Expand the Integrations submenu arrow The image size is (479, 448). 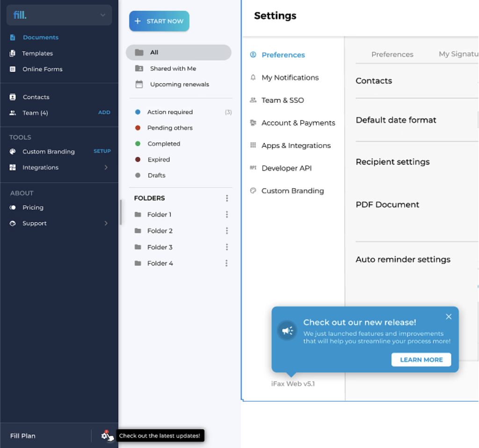click(x=106, y=167)
